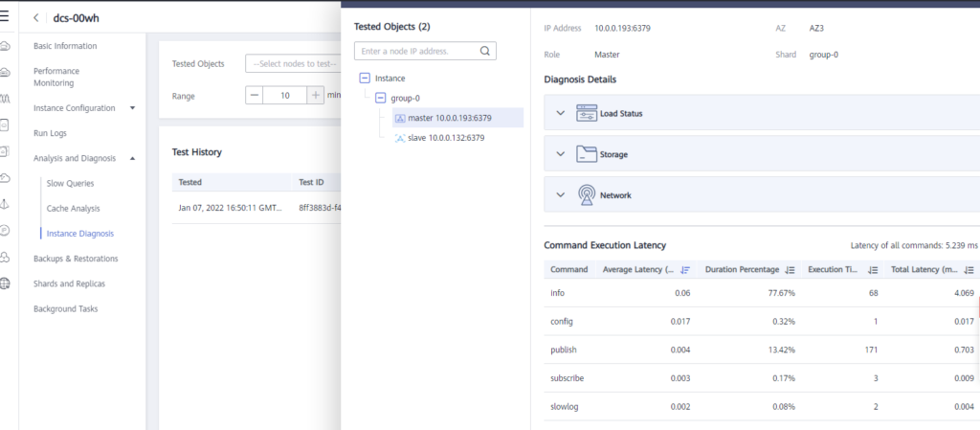The height and width of the screenshot is (430, 980).
Task: Click the group-0 tree label
Action: 405,98
